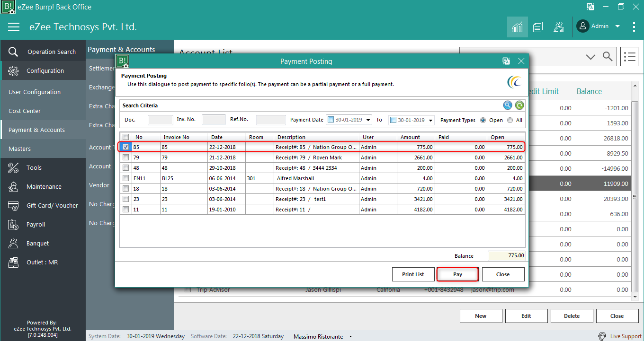The width and height of the screenshot is (644, 341).
Task: Select the Alfred Marshall description cell
Action: pyautogui.click(x=316, y=178)
